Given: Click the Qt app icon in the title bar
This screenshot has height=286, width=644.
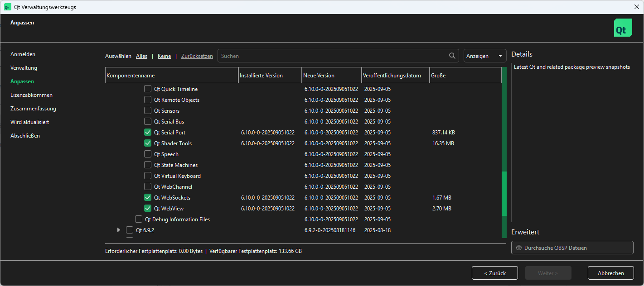Looking at the screenshot, I should (x=7, y=7).
